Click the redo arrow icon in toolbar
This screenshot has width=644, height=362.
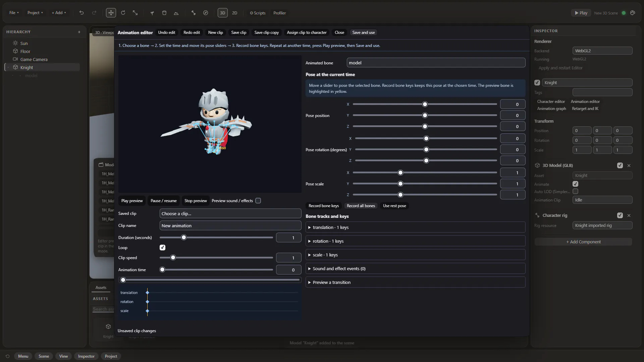(x=94, y=13)
